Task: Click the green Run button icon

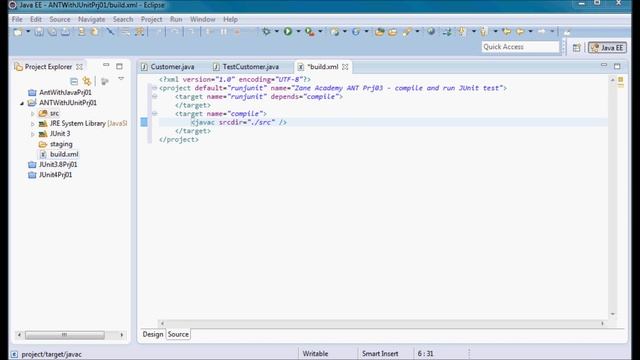Action: [x=288, y=31]
